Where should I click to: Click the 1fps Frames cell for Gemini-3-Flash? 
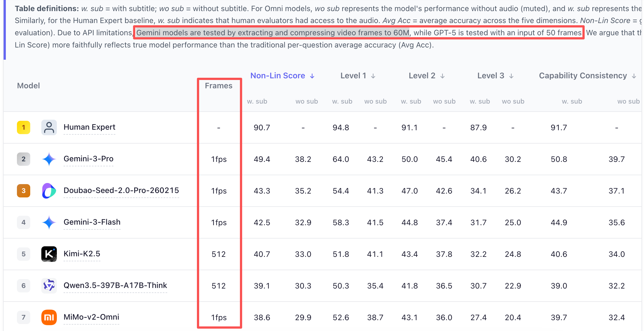coord(219,223)
